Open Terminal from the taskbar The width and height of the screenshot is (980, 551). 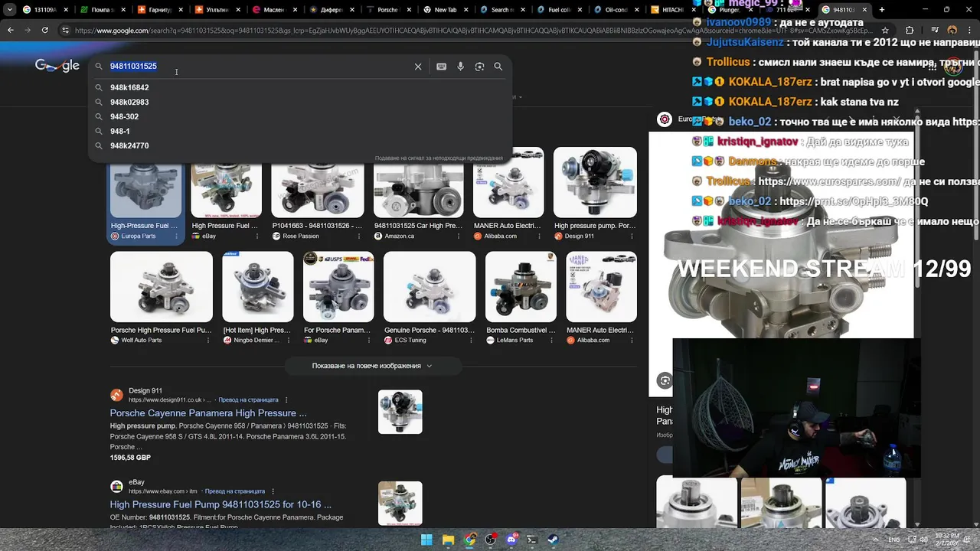click(532, 540)
